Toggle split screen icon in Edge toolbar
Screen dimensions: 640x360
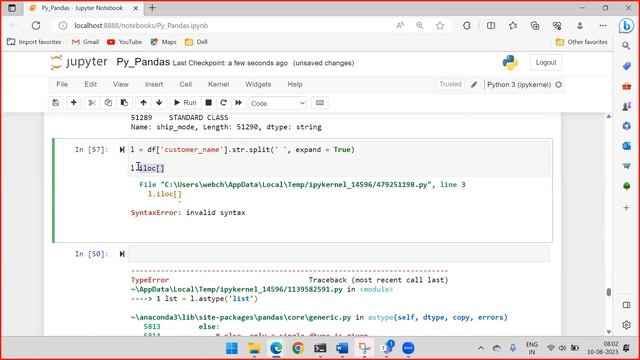pyautogui.click(x=491, y=25)
